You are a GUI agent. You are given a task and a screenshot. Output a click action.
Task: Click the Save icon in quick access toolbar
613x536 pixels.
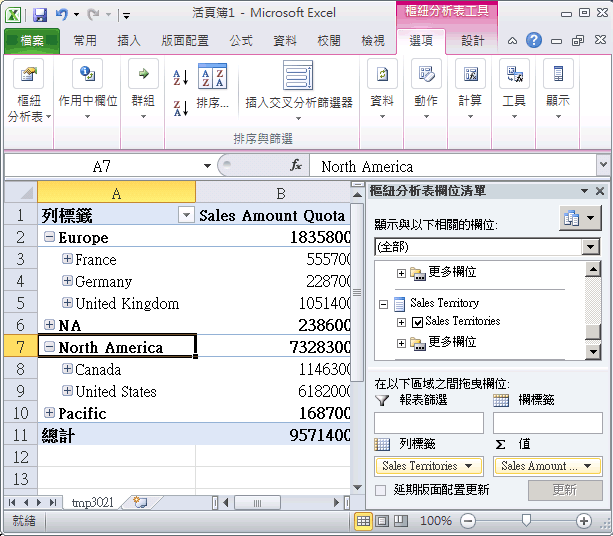point(40,15)
